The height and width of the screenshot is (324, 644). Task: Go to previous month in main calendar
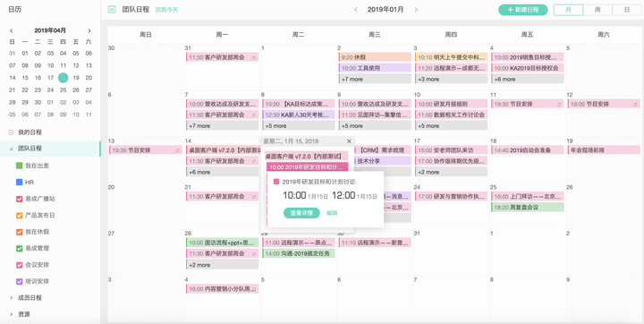click(356, 10)
